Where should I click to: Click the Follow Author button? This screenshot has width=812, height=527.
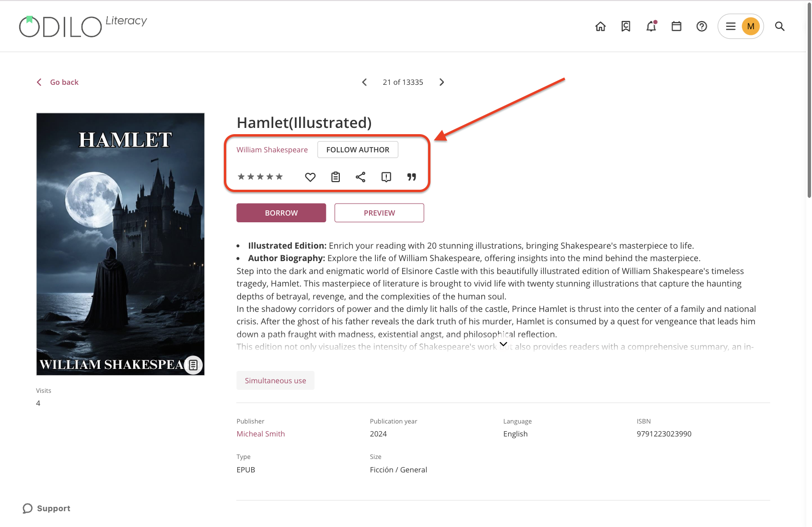358,149
